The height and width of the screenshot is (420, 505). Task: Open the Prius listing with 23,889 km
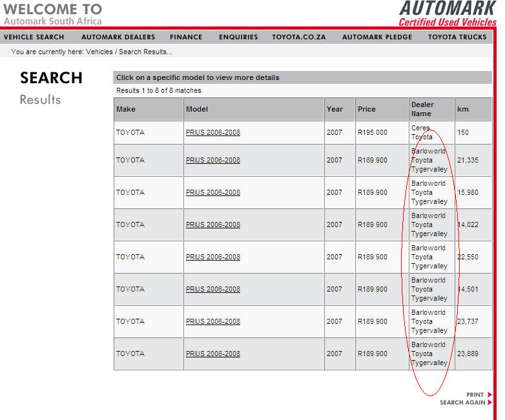pos(213,354)
